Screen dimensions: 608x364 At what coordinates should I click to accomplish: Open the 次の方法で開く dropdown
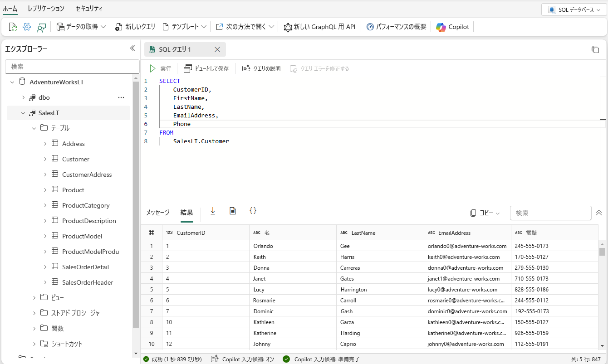pyautogui.click(x=245, y=27)
